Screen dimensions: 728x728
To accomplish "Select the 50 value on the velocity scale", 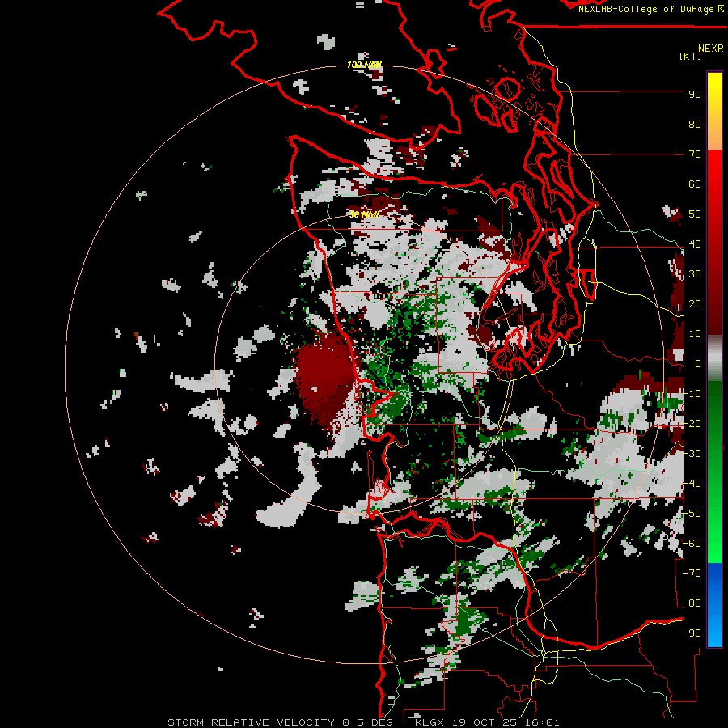I will (x=695, y=214).
